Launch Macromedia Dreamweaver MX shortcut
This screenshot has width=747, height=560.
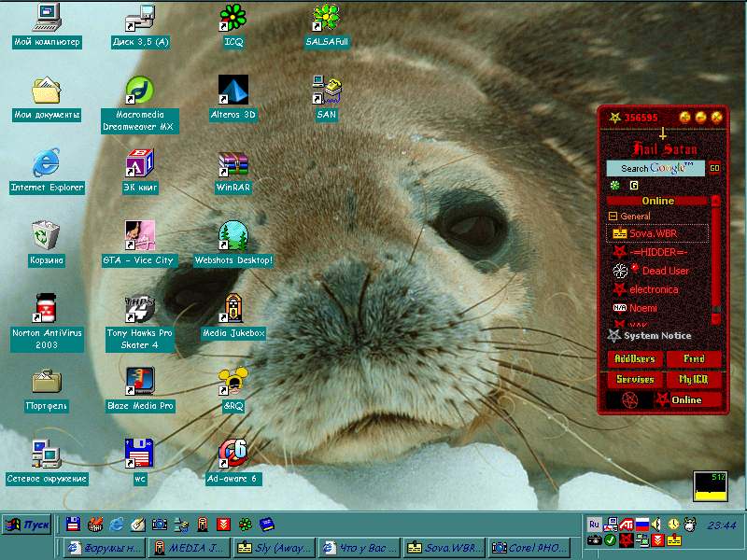coord(139,91)
